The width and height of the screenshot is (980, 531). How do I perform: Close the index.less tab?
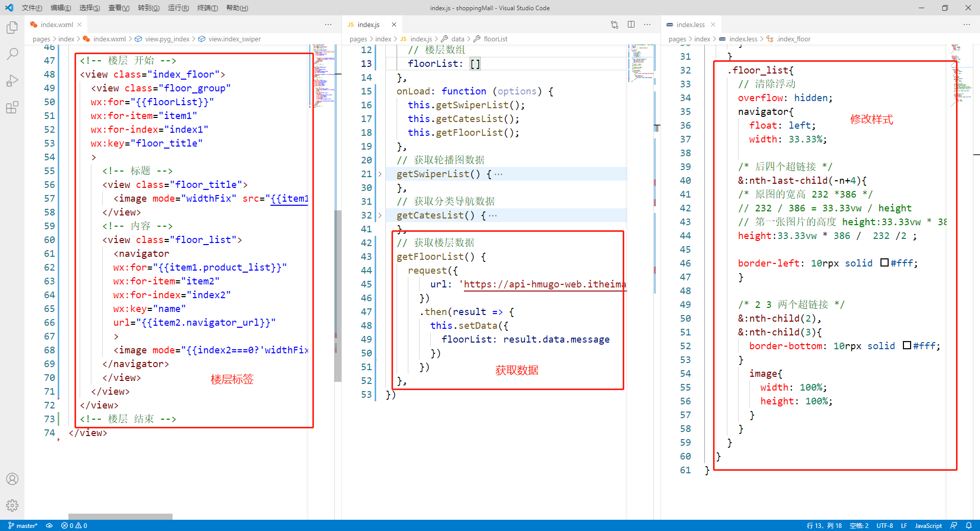[x=713, y=25]
